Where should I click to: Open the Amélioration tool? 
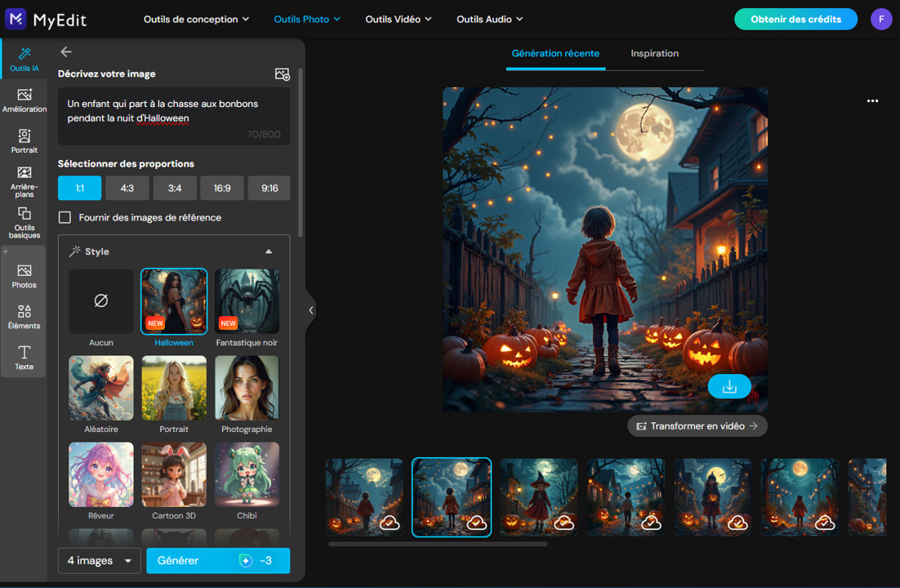coord(24,98)
